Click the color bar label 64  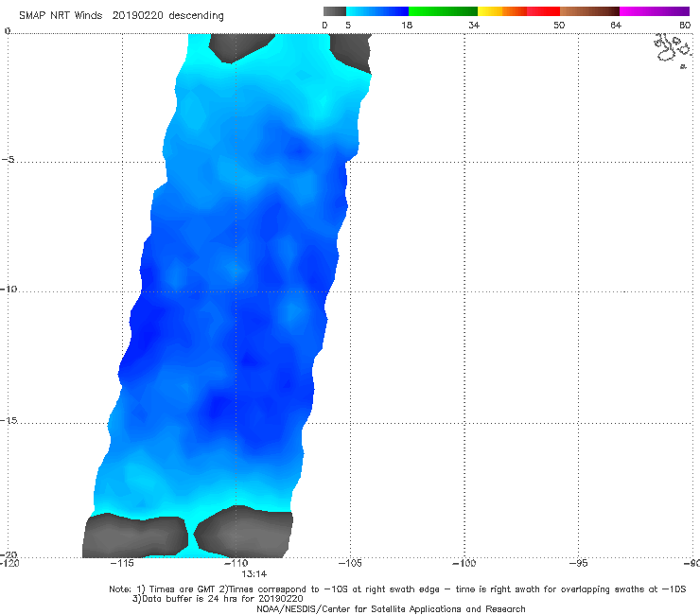click(616, 25)
